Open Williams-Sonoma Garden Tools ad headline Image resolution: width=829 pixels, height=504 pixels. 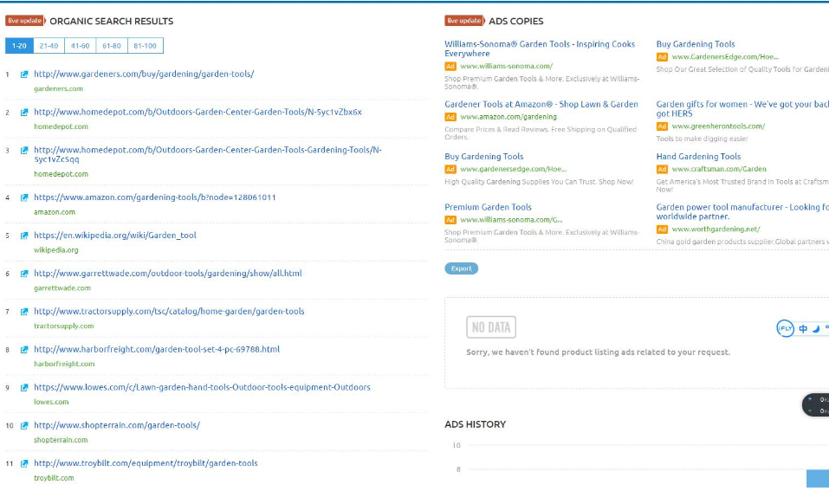540,48
